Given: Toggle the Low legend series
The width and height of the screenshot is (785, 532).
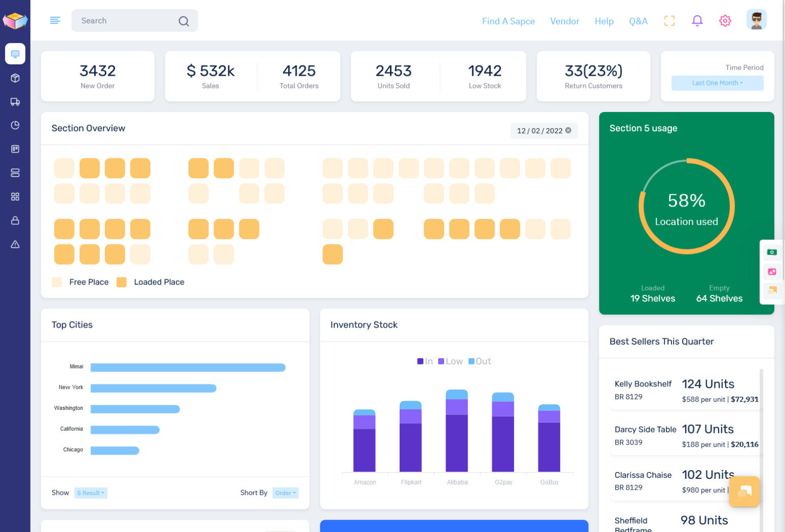Looking at the screenshot, I should [450, 361].
